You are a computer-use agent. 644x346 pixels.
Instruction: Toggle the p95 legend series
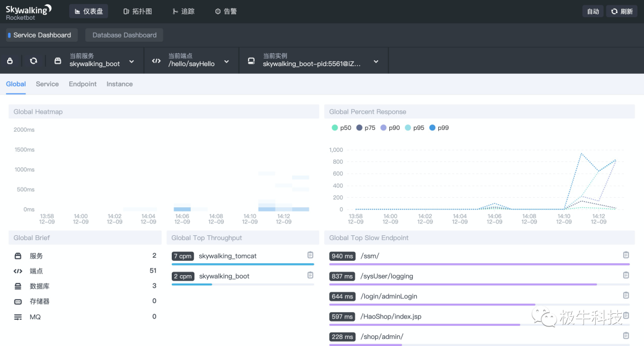point(414,127)
